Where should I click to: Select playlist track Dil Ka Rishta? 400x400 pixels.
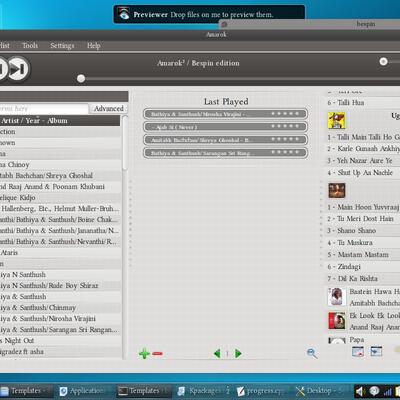362,279
